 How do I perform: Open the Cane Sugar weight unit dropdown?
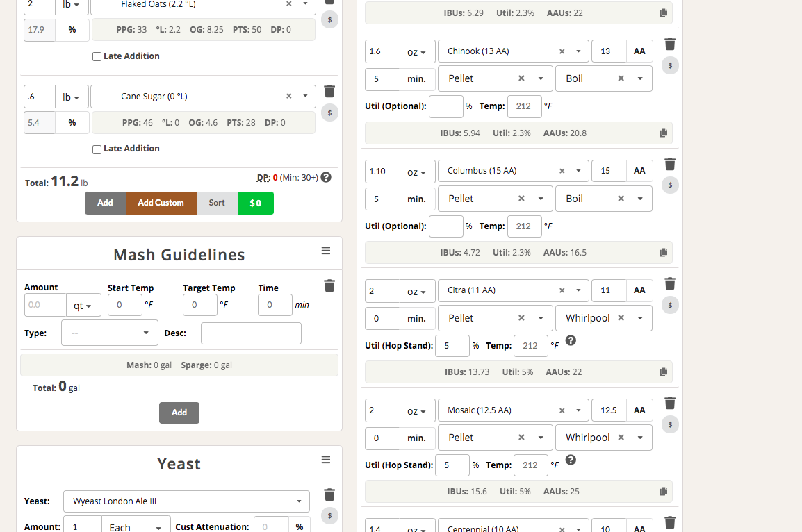72,97
